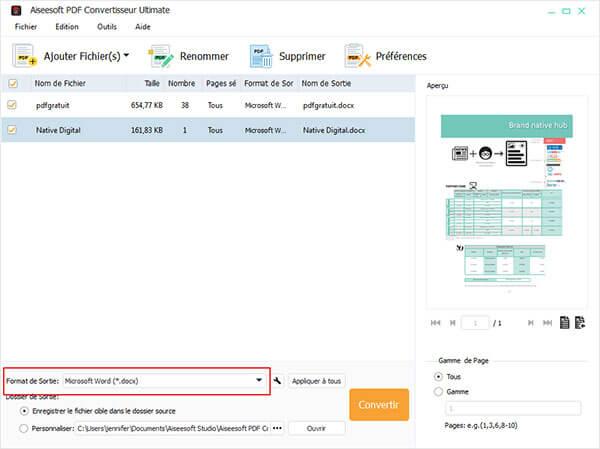Viewport: 600px width, 449px height.
Task: Choose the Personnaliser output folder option
Action: pyautogui.click(x=24, y=428)
